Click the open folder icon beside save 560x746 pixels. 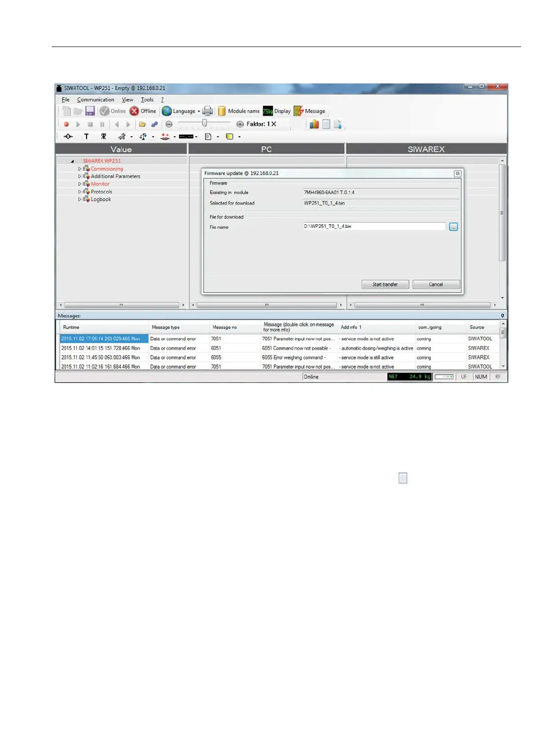pos(78,111)
